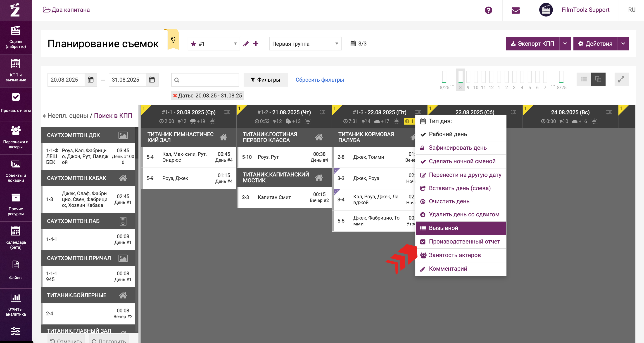Viewport: 644px width, 343px height.
Task: Toggle Рабочий день day type
Action: point(461,134)
